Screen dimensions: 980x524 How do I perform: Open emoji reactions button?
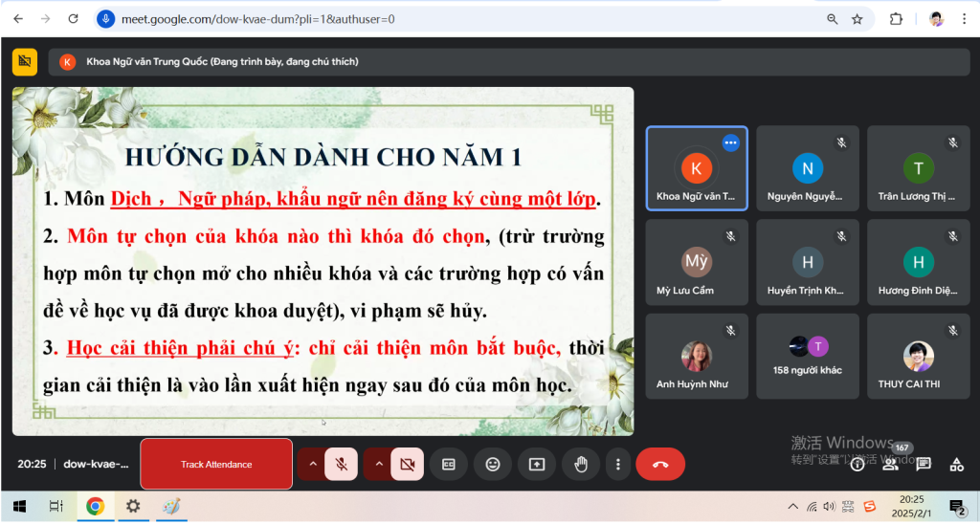click(x=493, y=464)
